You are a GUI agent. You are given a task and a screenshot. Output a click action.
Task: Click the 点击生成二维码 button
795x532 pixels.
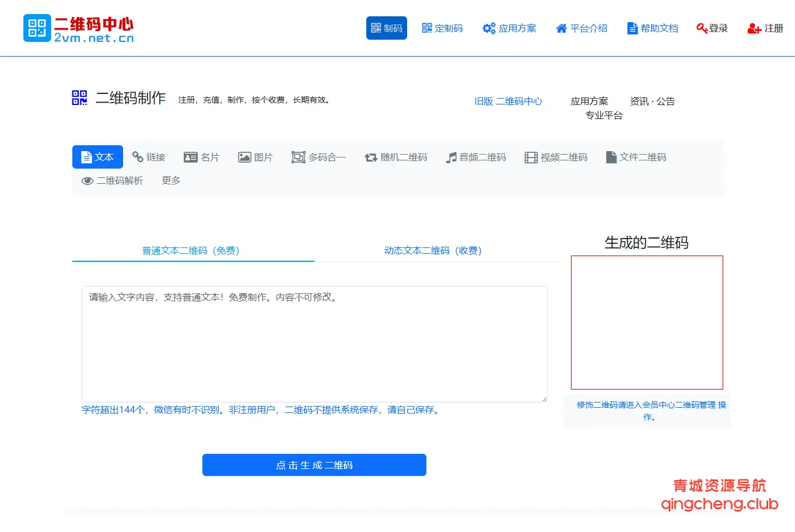314,465
